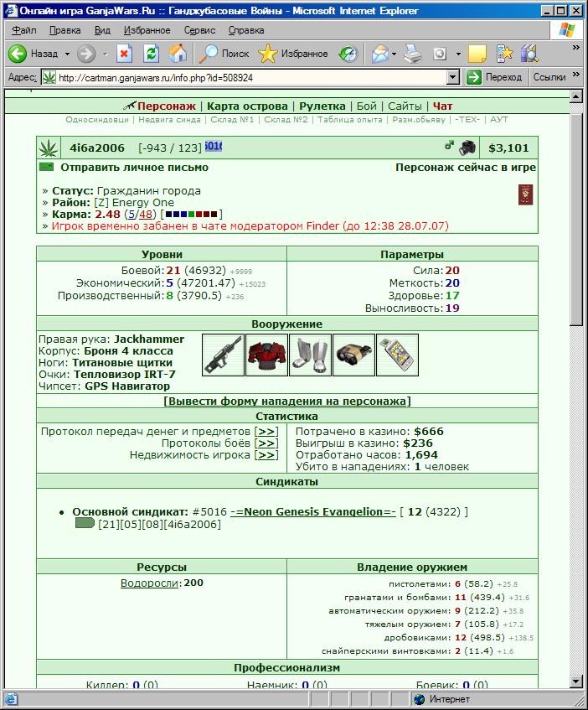Click the Интернет security zone in status bar

[x=441, y=699]
